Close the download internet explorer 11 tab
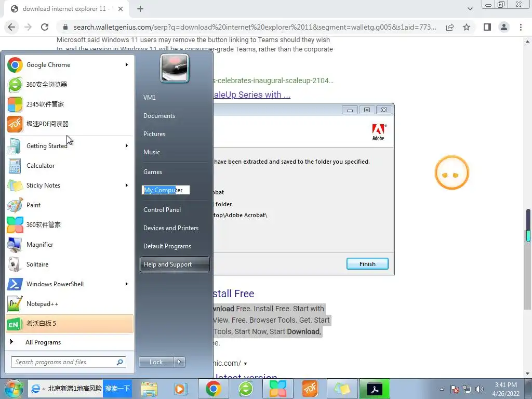Viewport: 532px width, 399px height. click(121, 9)
